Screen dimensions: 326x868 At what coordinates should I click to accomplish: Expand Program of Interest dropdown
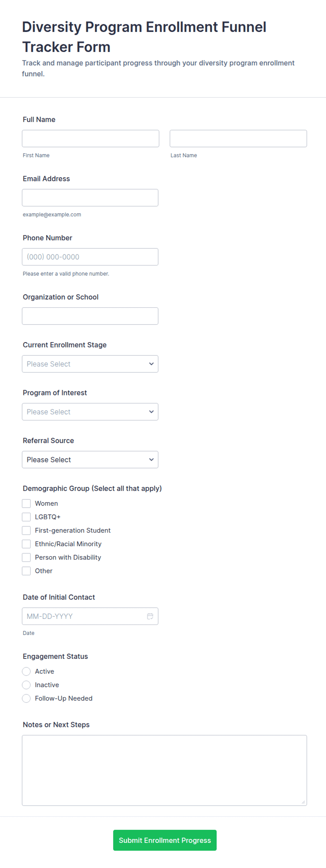click(90, 412)
